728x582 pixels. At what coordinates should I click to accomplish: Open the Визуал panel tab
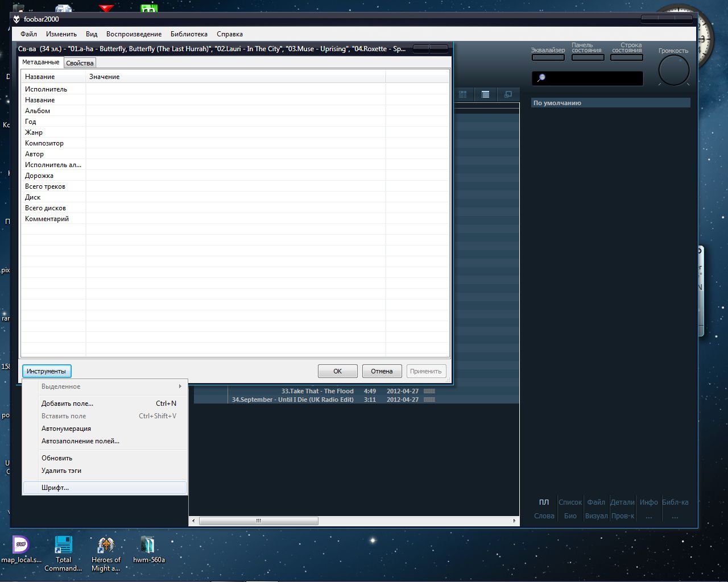click(596, 516)
